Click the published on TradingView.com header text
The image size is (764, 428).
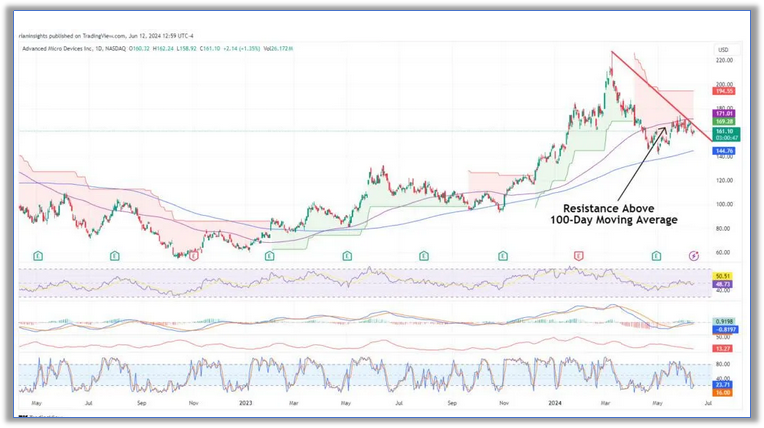[x=106, y=36]
